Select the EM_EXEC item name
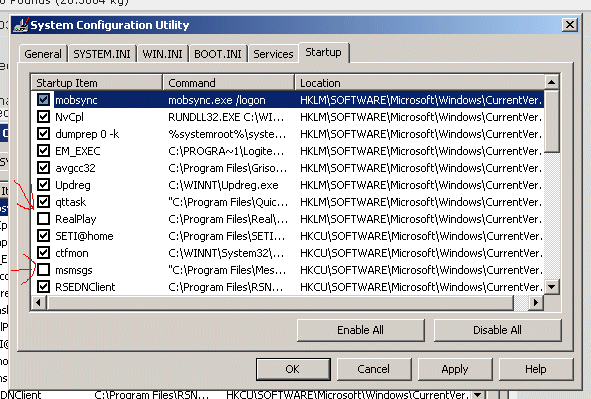The height and width of the screenshot is (399, 591). (x=78, y=151)
